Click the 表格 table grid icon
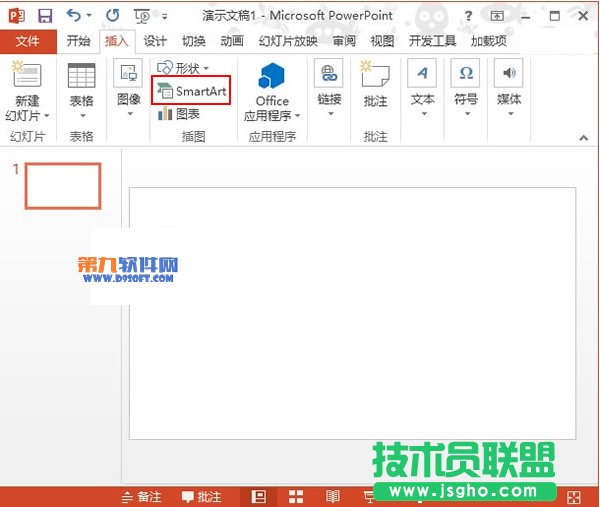Screen dimensions: 600x507 [81, 75]
